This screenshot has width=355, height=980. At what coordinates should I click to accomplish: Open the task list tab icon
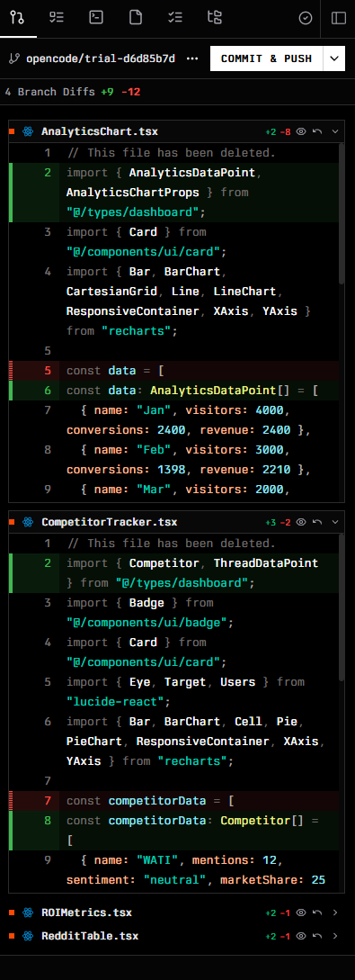57,17
